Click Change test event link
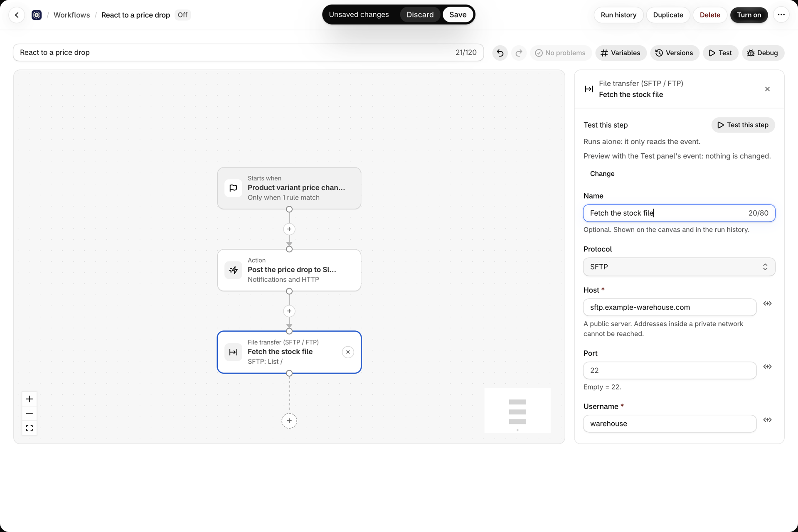 (x=602, y=174)
